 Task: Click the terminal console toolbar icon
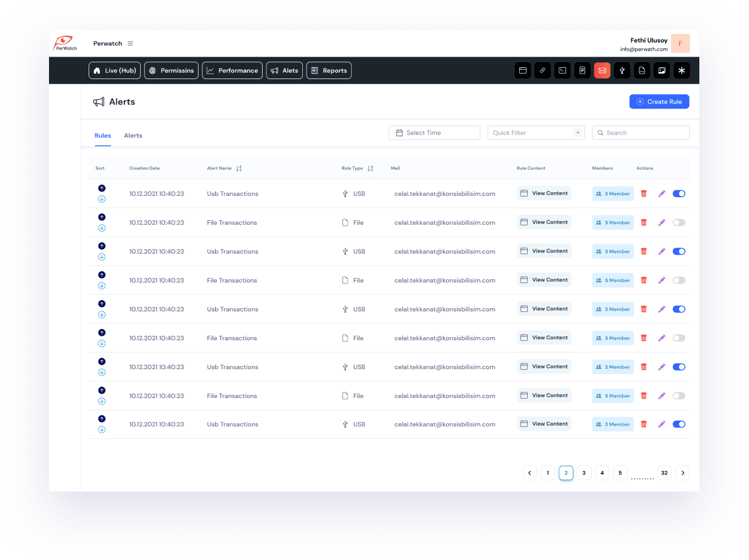[562, 70]
